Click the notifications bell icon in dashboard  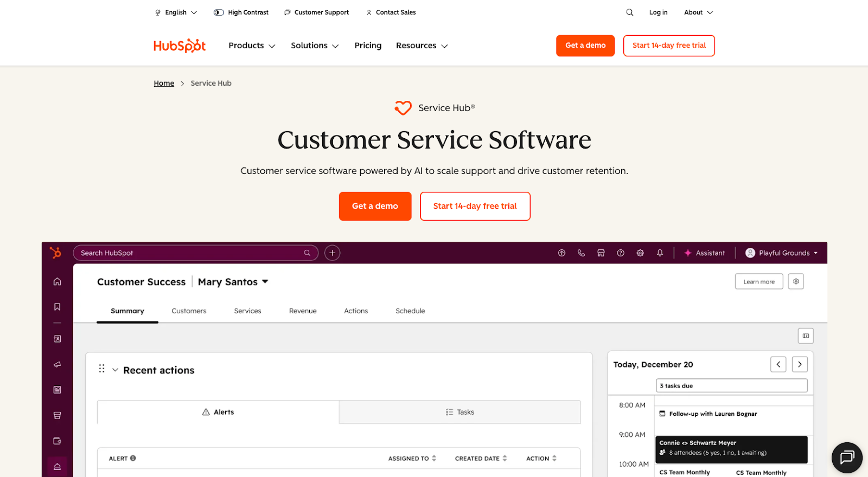[x=660, y=253]
